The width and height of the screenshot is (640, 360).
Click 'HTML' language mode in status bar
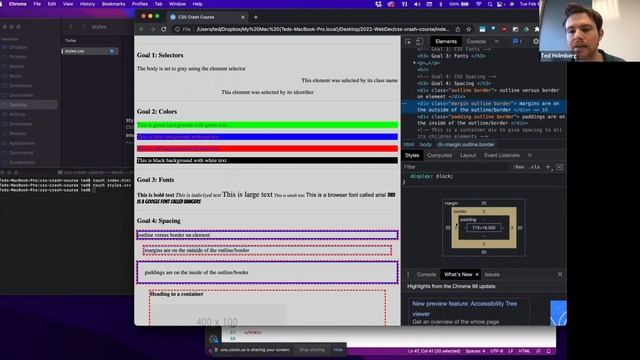point(524,351)
